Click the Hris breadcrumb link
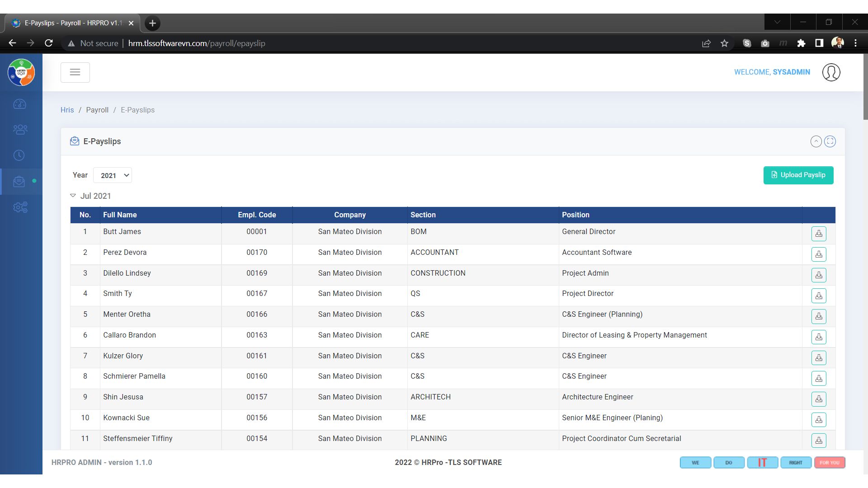868x488 pixels. 67,110
